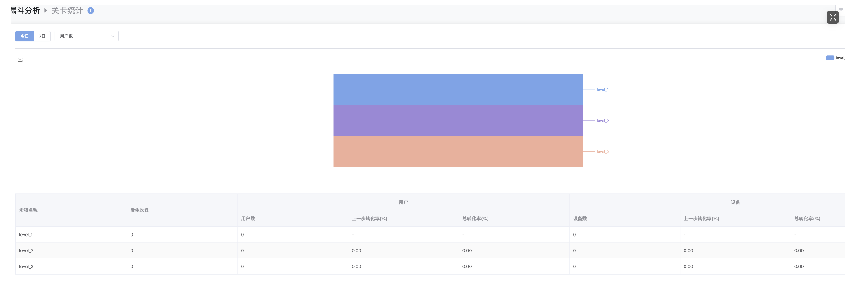
Task: Click the 设备数 column header
Action: pyautogui.click(x=580, y=219)
